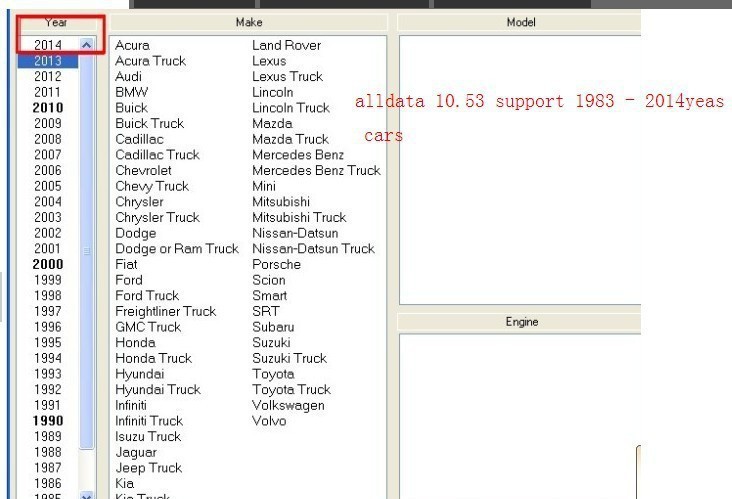Choose BMW from the Make list
732x499 pixels.
click(x=131, y=92)
